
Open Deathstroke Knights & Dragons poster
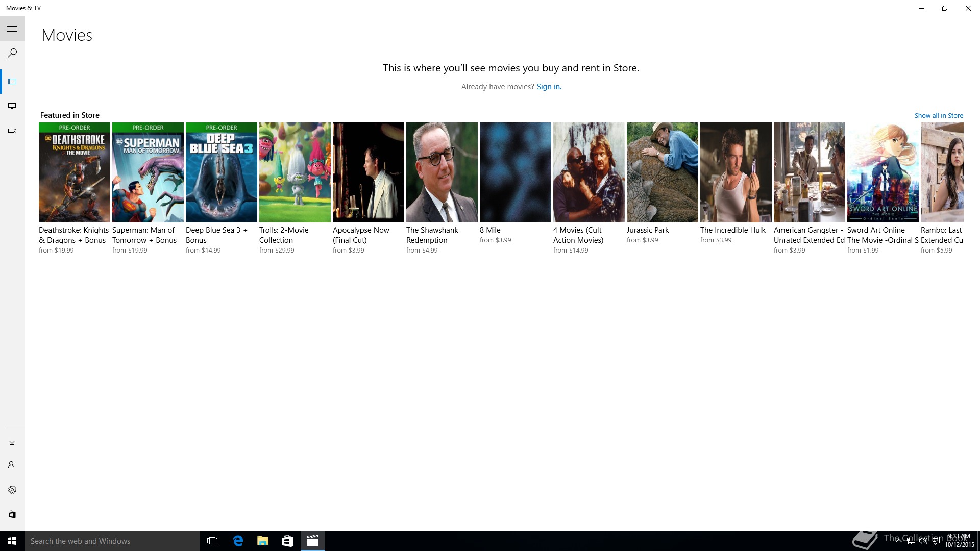pos(75,172)
